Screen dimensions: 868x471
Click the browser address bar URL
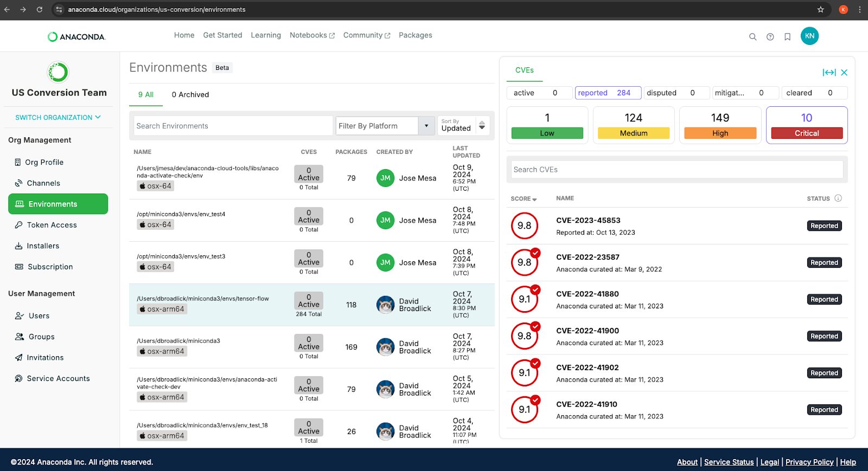pos(157,9)
